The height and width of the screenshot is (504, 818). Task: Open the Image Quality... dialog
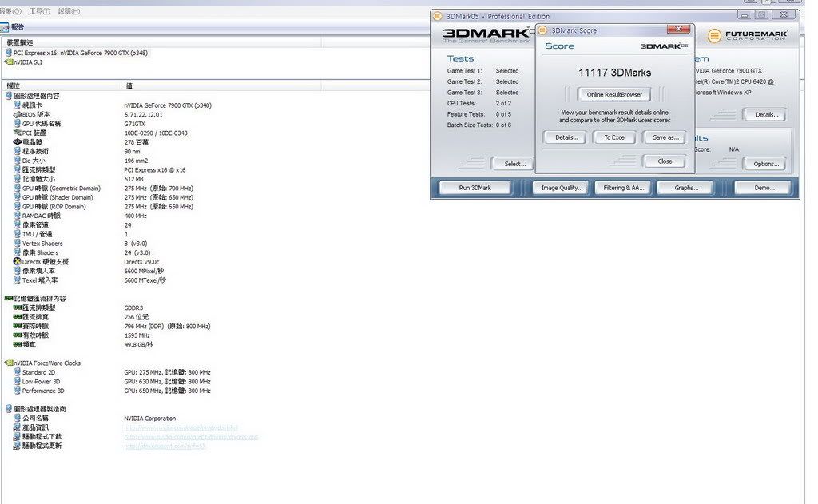pos(562,188)
